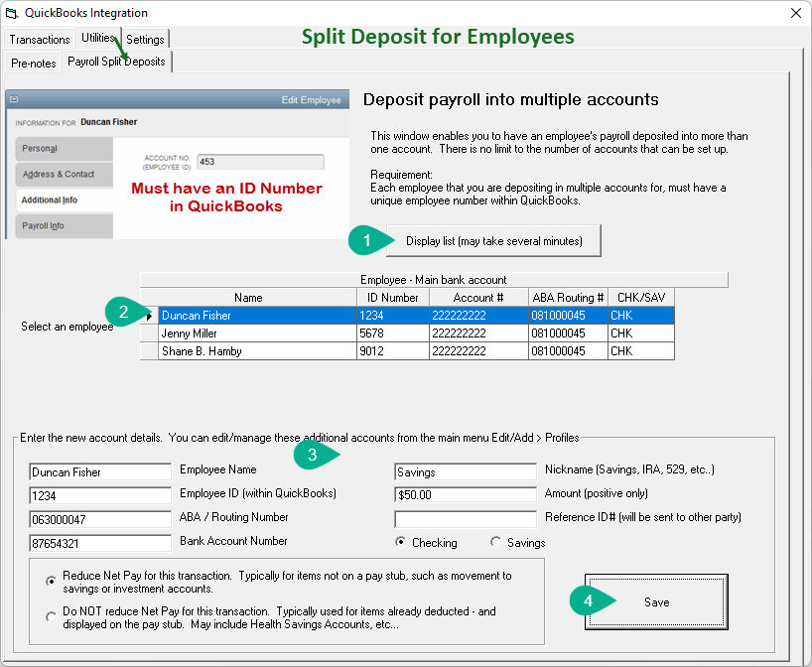Open the Utilities tab
The image size is (812, 667).
(x=98, y=38)
